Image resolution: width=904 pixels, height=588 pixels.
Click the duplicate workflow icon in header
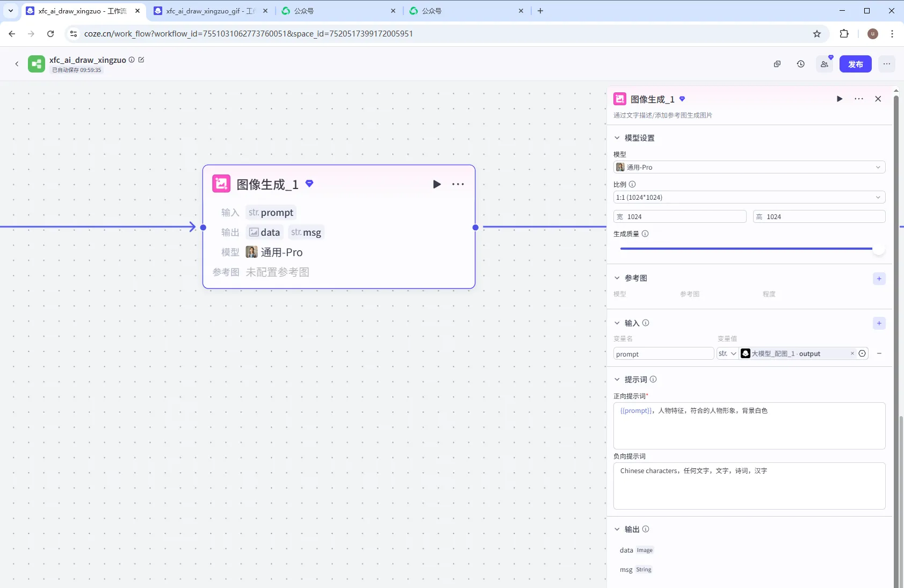coord(777,64)
